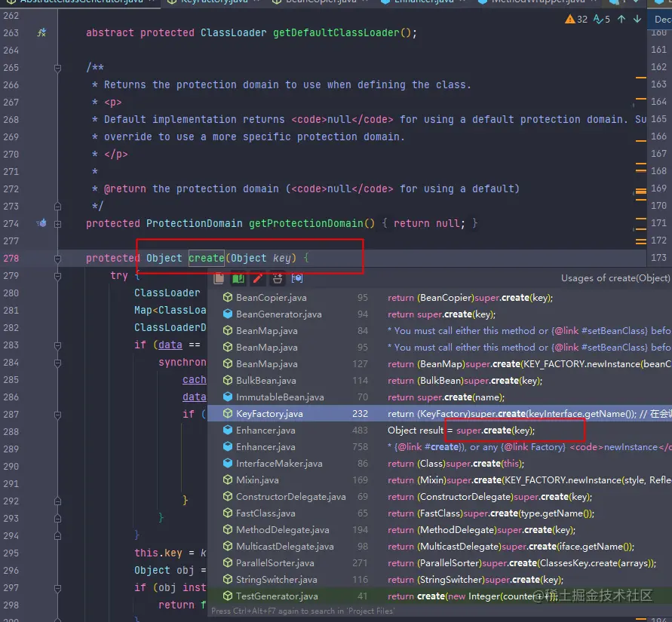
Task: Toggle the green book read-access filter
Action: 238,278
